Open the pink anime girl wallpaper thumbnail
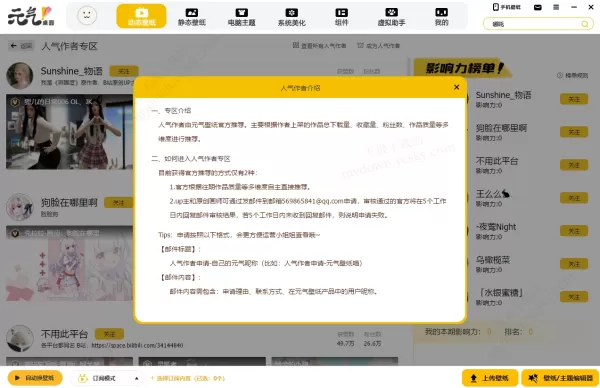The image size is (600, 388). click(69, 263)
